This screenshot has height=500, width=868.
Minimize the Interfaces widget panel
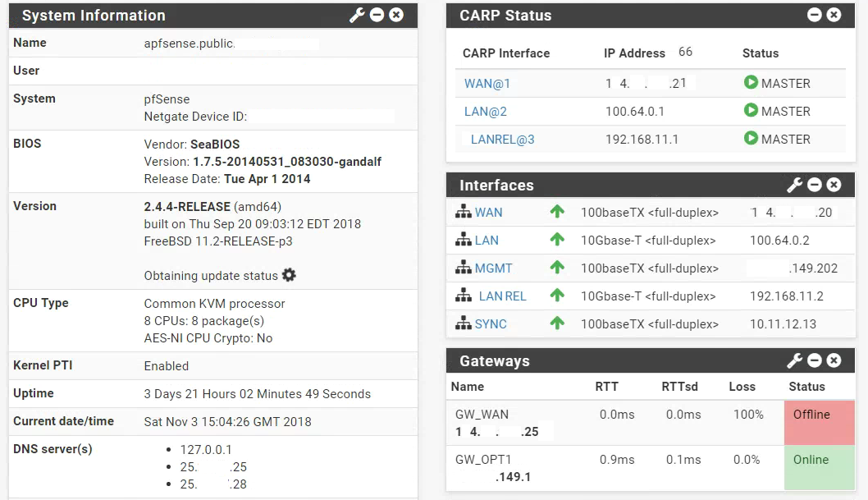814,185
